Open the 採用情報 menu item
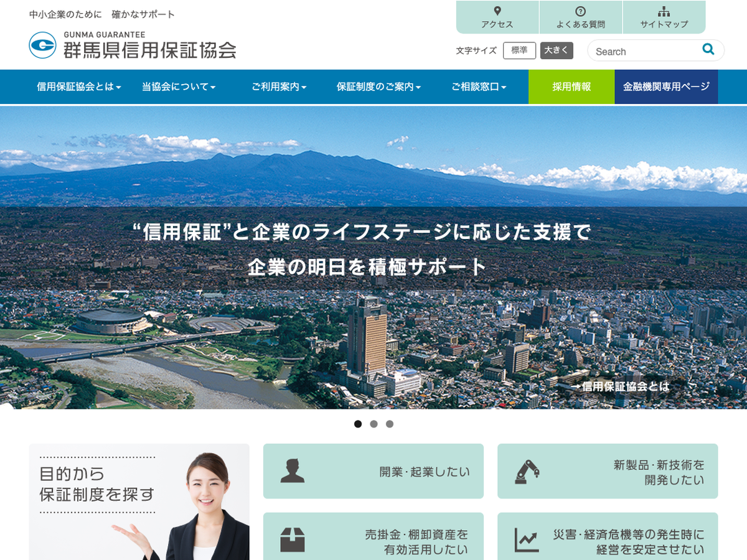This screenshot has height=560, width=747. click(x=571, y=87)
